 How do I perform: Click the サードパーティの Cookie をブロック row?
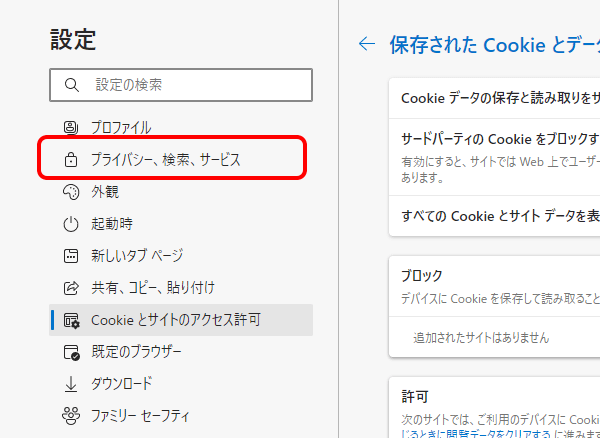pos(494,157)
